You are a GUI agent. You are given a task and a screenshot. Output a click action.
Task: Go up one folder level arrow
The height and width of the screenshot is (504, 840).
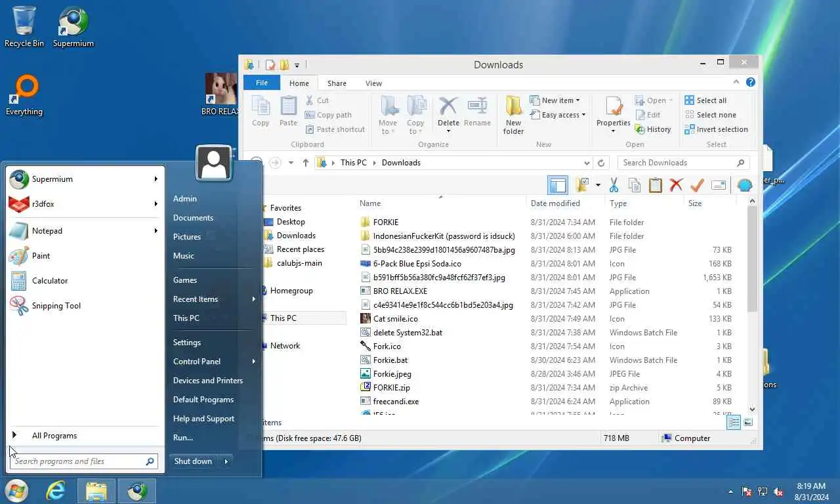[x=306, y=163]
